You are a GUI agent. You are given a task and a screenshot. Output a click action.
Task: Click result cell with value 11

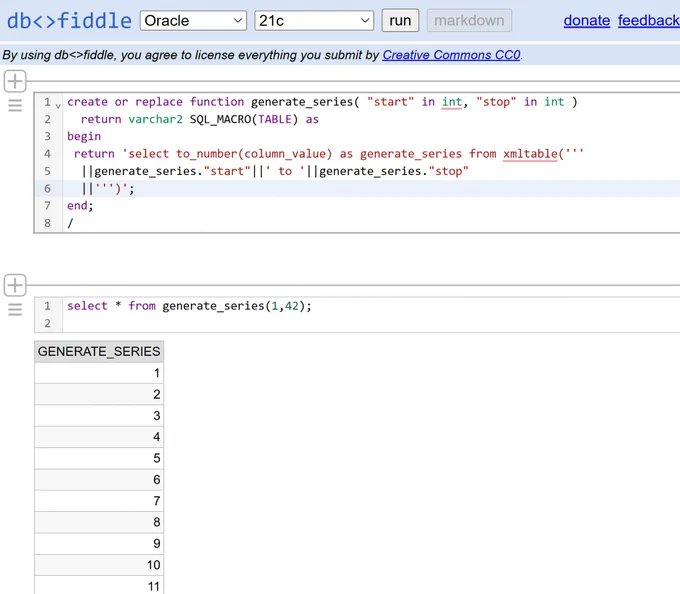(x=99, y=585)
